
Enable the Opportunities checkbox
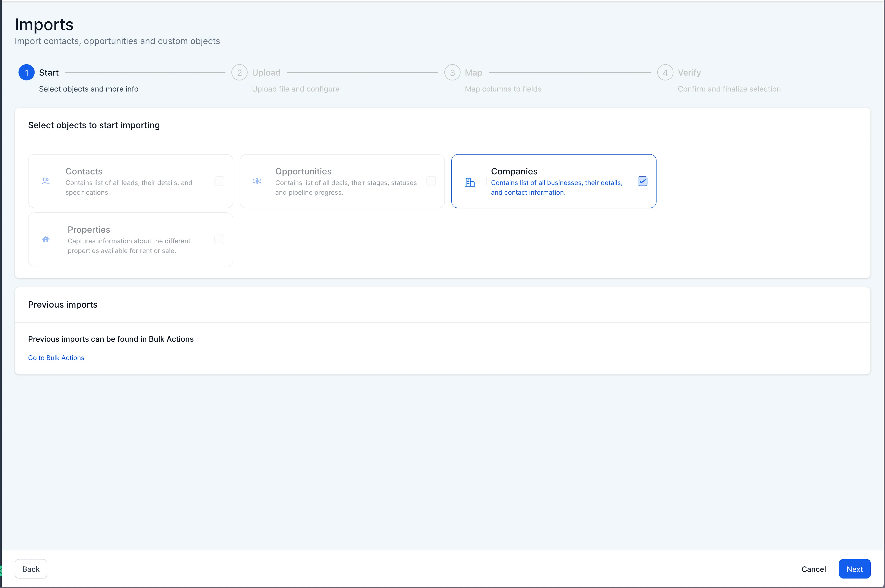[x=431, y=181]
